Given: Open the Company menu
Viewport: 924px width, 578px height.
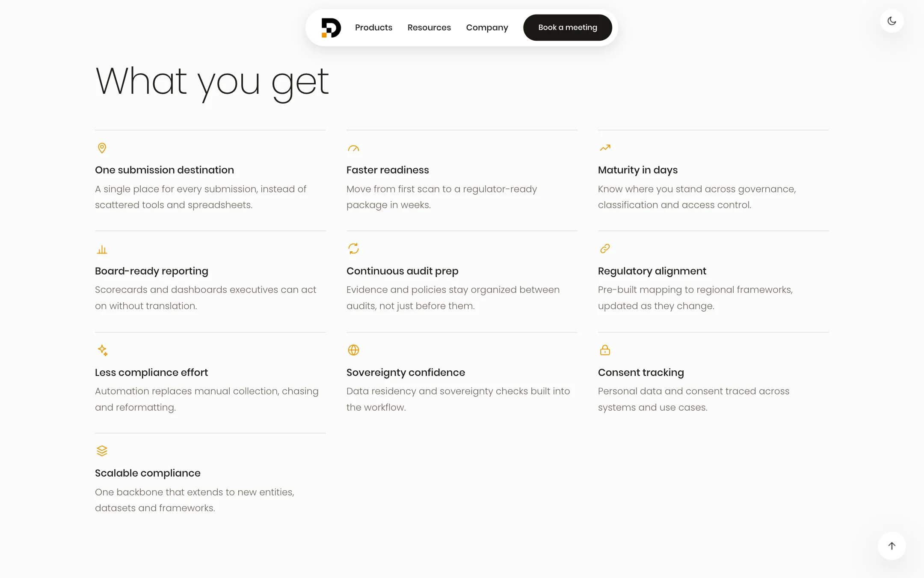Looking at the screenshot, I should (x=487, y=27).
